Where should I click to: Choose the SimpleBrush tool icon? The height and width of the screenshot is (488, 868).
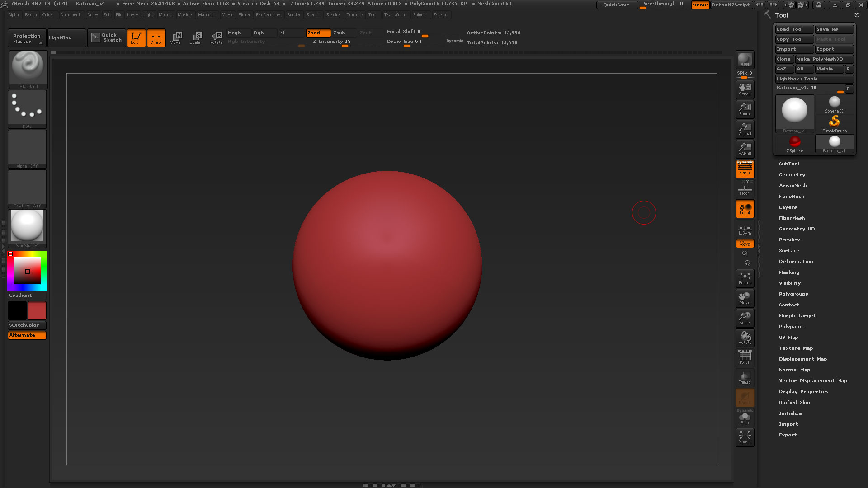(x=835, y=124)
